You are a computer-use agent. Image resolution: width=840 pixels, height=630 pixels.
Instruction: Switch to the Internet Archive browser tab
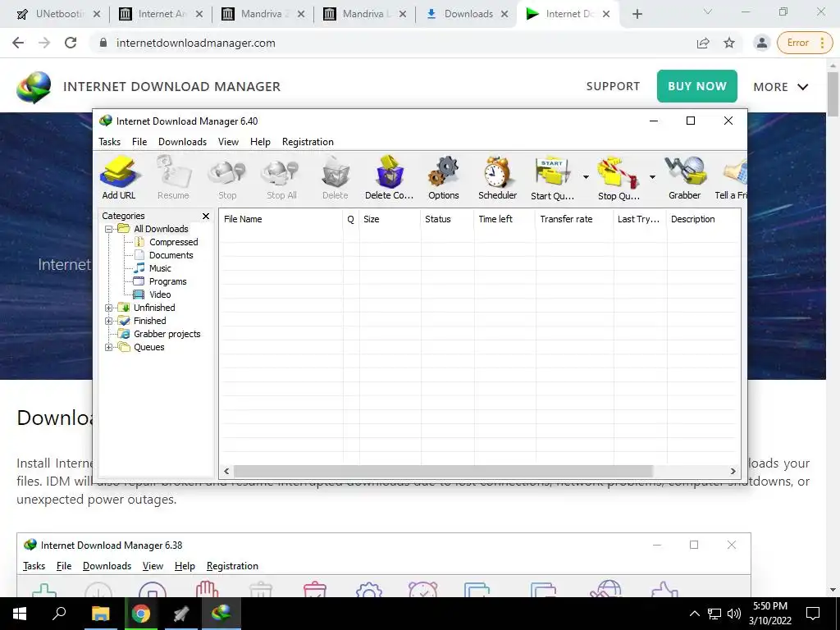[x=161, y=14]
